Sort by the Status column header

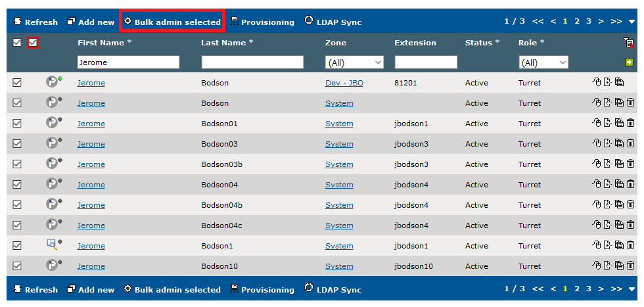point(482,43)
